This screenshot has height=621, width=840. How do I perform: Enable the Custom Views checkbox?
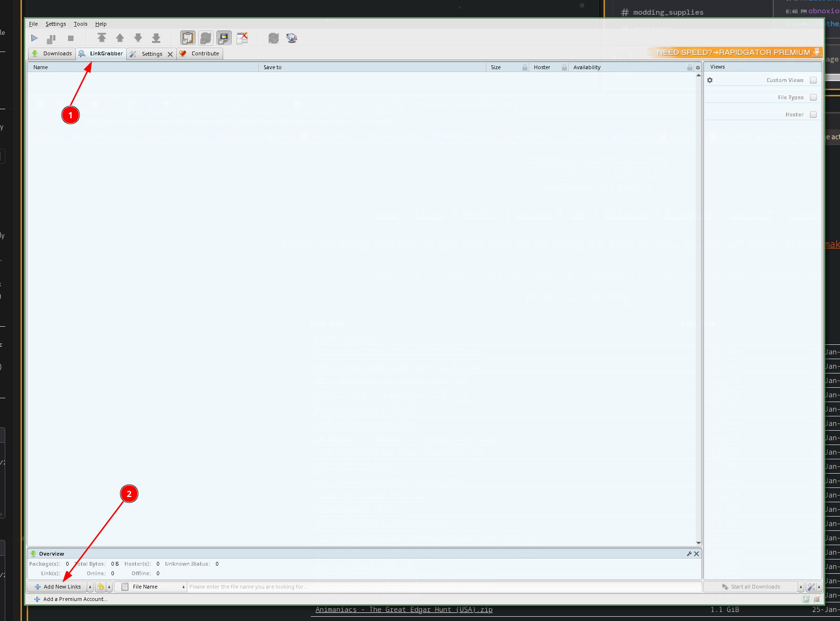point(813,80)
